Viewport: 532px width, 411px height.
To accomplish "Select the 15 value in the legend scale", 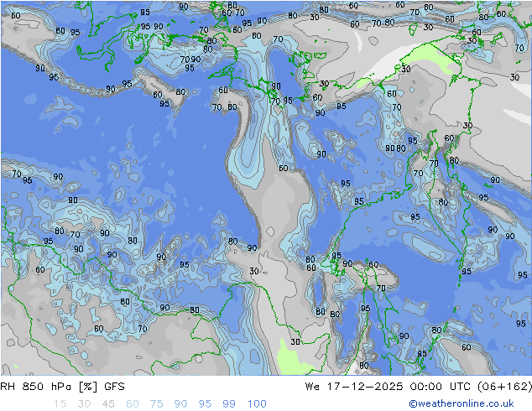I will tap(60, 404).
